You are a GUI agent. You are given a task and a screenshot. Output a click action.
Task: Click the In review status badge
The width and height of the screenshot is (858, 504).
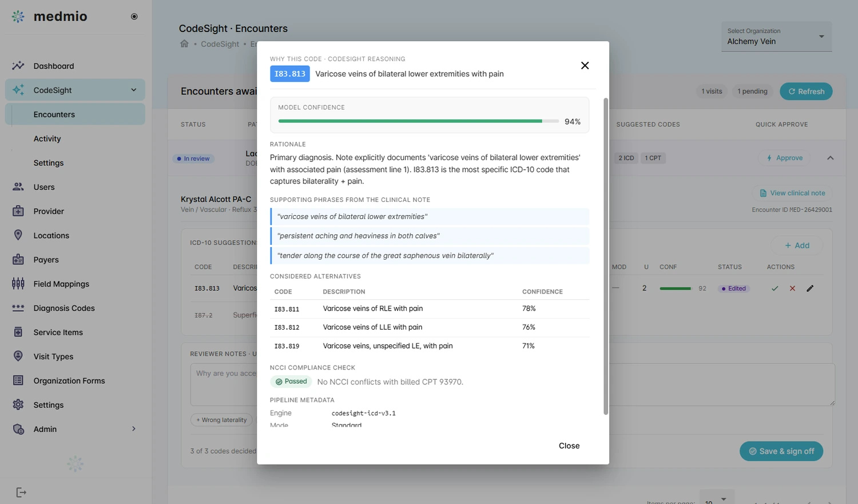point(194,159)
